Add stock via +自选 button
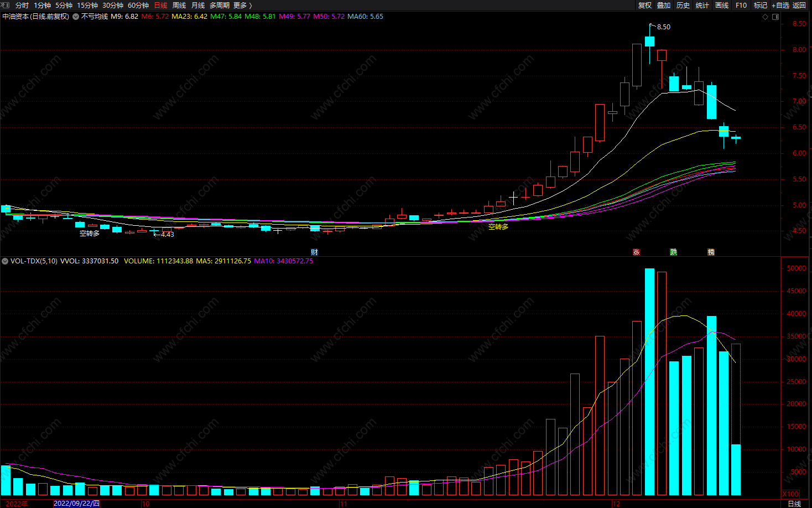Viewport: 812px width, 508px height. pyautogui.click(x=780, y=5)
